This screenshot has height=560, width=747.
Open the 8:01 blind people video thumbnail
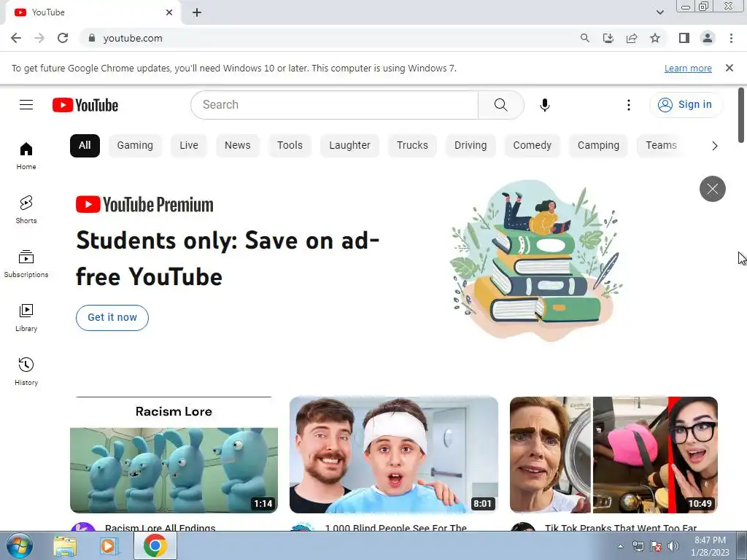click(x=394, y=455)
